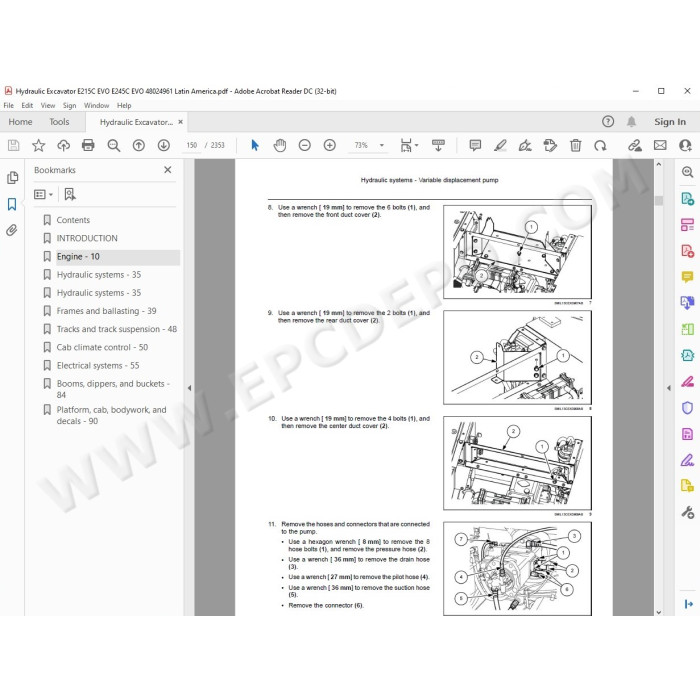Zoom out with minus button

pos(304,145)
